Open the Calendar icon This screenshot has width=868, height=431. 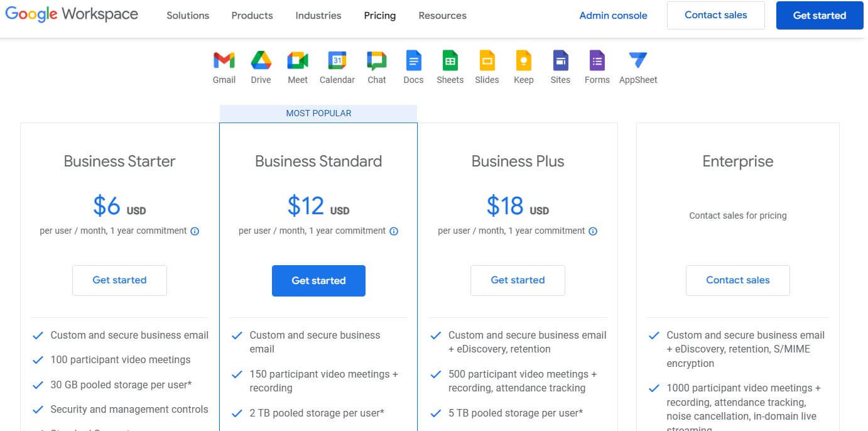click(x=337, y=61)
